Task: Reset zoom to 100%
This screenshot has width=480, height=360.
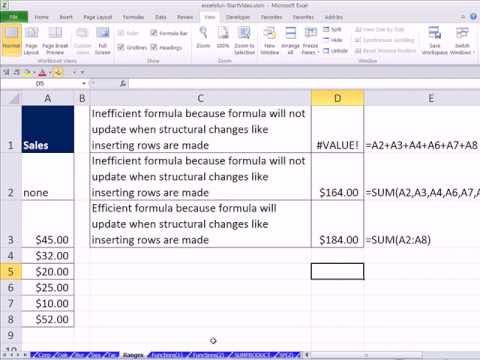Action: (x=223, y=37)
